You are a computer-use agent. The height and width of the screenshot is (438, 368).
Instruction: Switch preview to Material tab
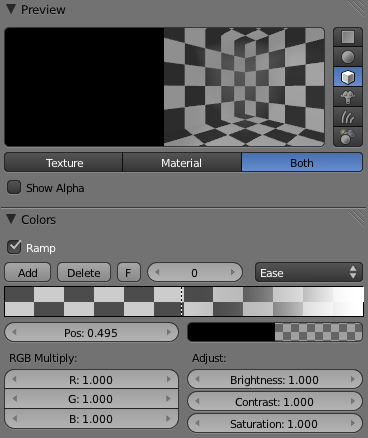pos(182,163)
